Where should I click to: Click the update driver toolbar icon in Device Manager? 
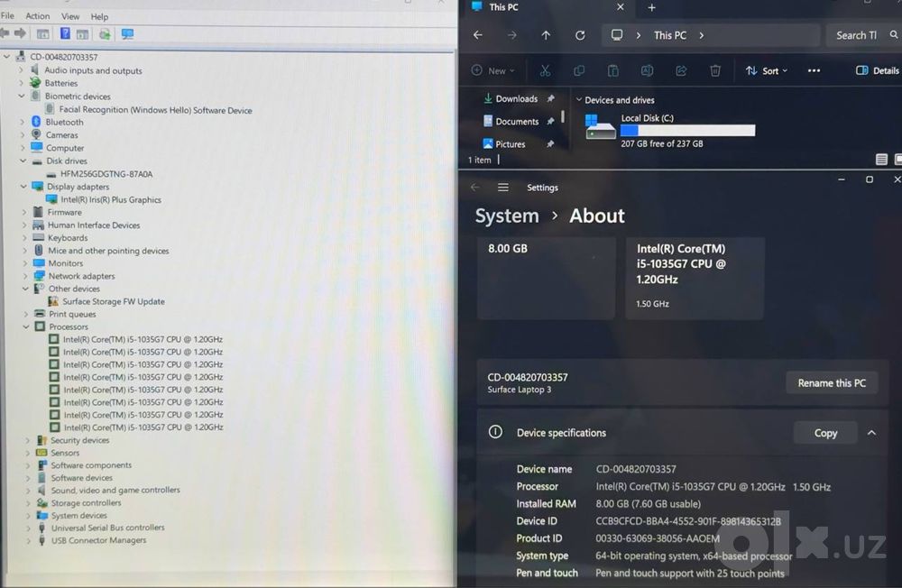tap(105, 34)
